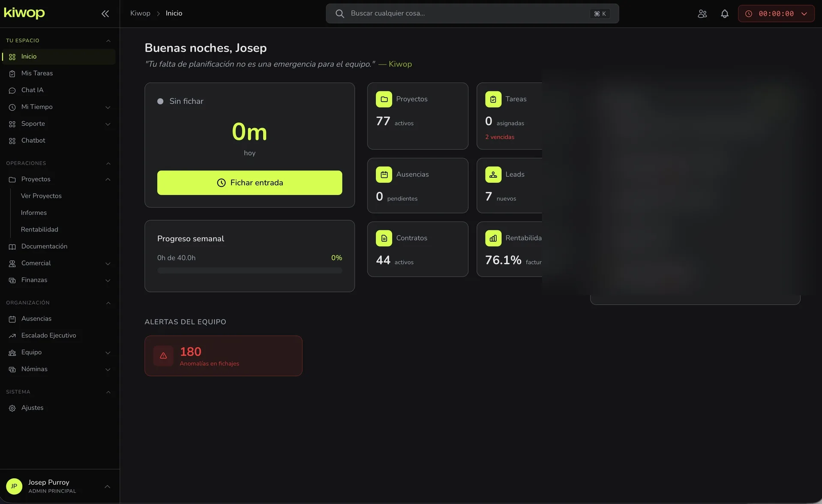Screen dimensions: 822x504
Task: Expand the Comercial submenu
Action: (x=108, y=264)
